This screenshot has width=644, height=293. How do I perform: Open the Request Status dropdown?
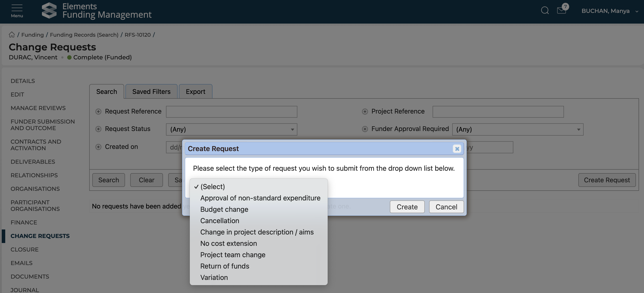[231, 130]
